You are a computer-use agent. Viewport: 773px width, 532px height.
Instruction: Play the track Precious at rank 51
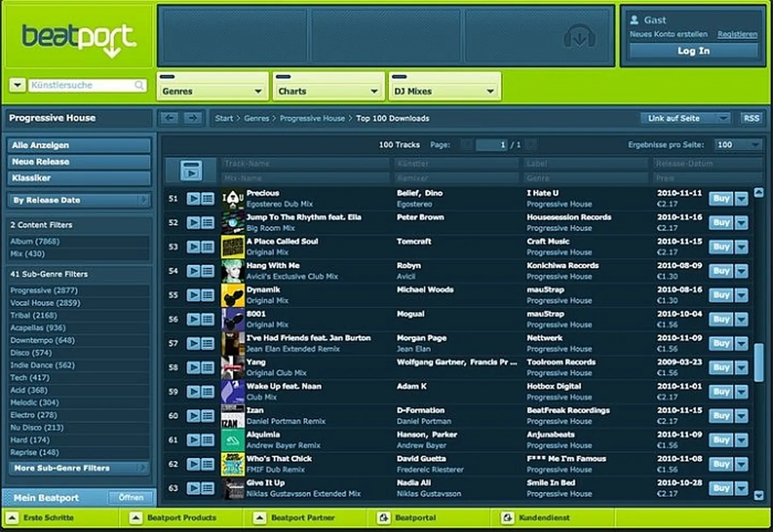click(x=193, y=199)
